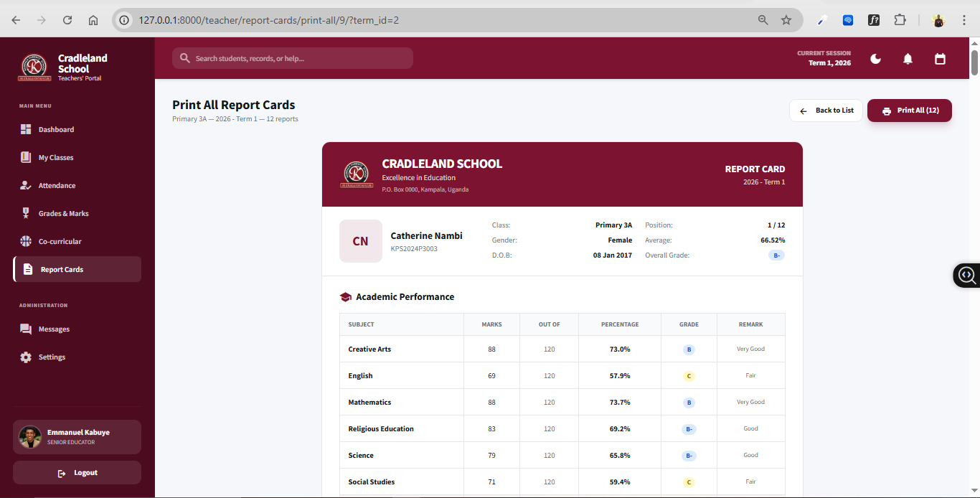Click the browser reload icon

[x=67, y=20]
